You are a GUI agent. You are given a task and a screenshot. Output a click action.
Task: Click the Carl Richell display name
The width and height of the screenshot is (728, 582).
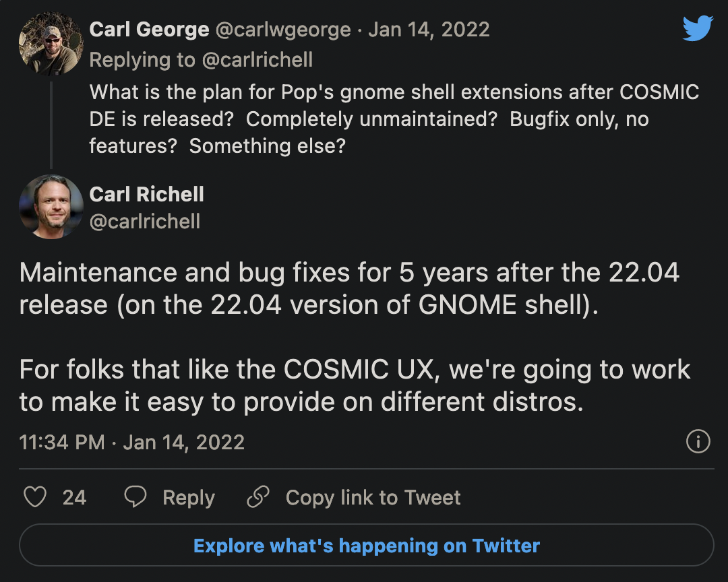146,195
